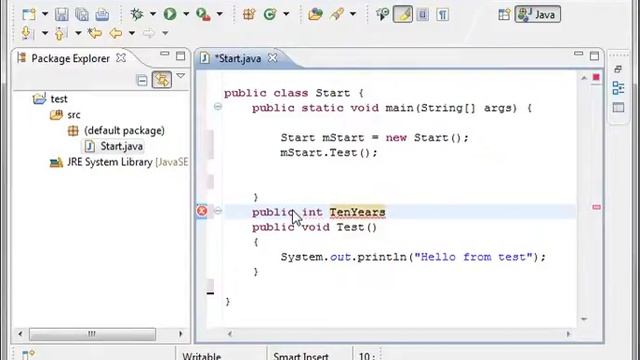Open the Run configurations dropdown arrow
640x360 pixels.
[x=186, y=14]
